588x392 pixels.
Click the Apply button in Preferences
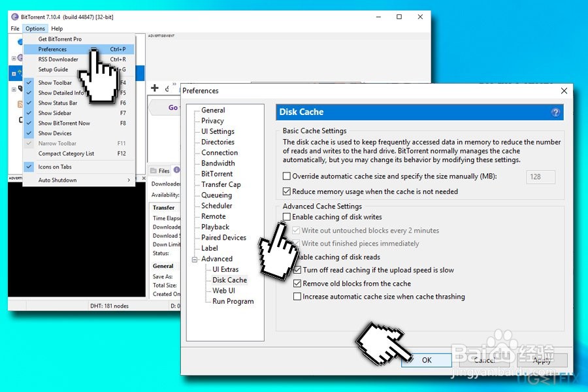(542, 360)
